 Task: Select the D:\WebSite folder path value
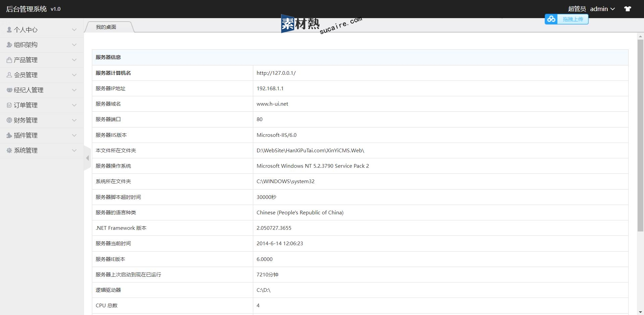(x=310, y=151)
